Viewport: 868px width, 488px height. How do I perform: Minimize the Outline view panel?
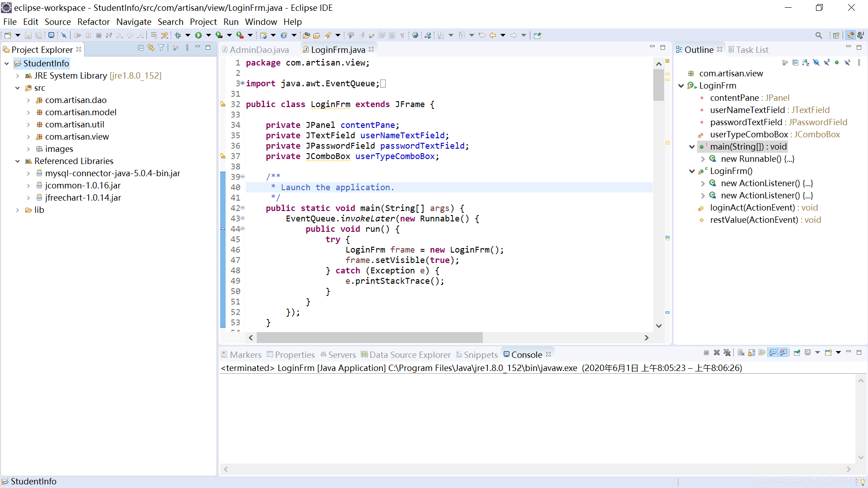(x=849, y=47)
